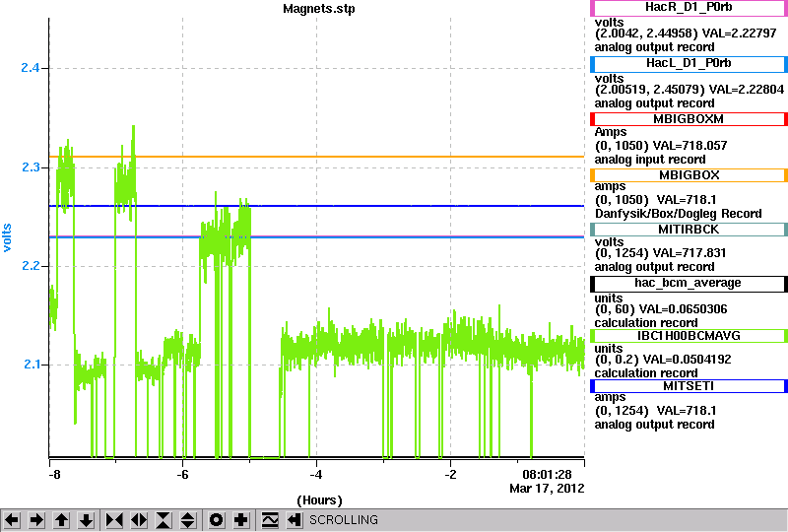Select the HacR_D1_P0rb curve in the legend
The height and width of the screenshot is (532, 788).
(x=689, y=8)
